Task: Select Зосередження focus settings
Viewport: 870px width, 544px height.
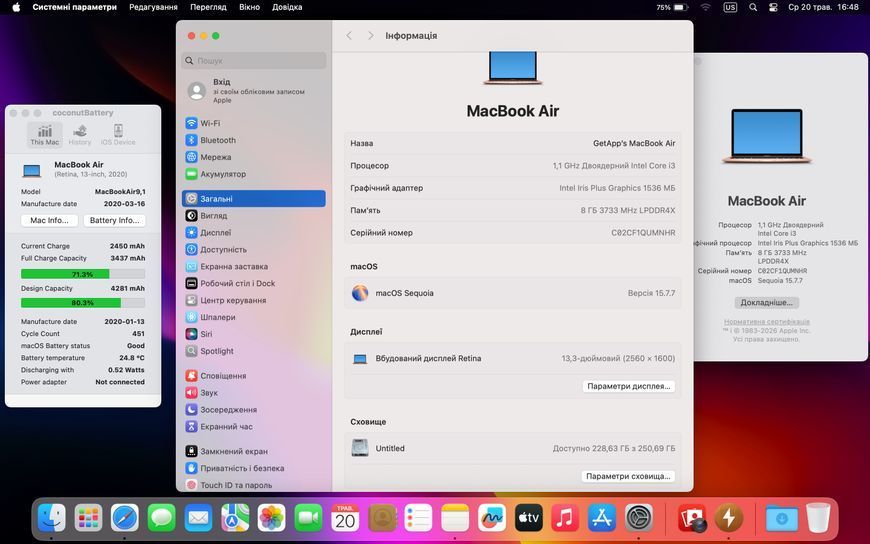Action: [254, 410]
